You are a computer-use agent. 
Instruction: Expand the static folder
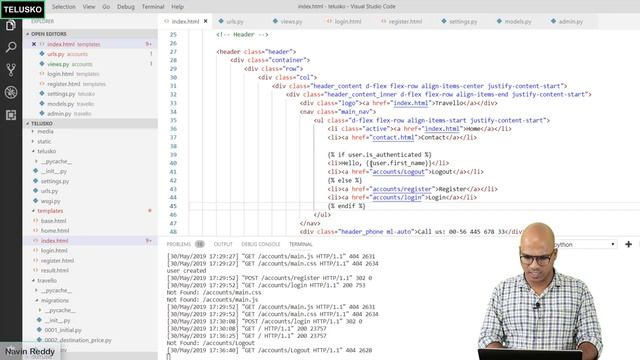[x=44, y=141]
